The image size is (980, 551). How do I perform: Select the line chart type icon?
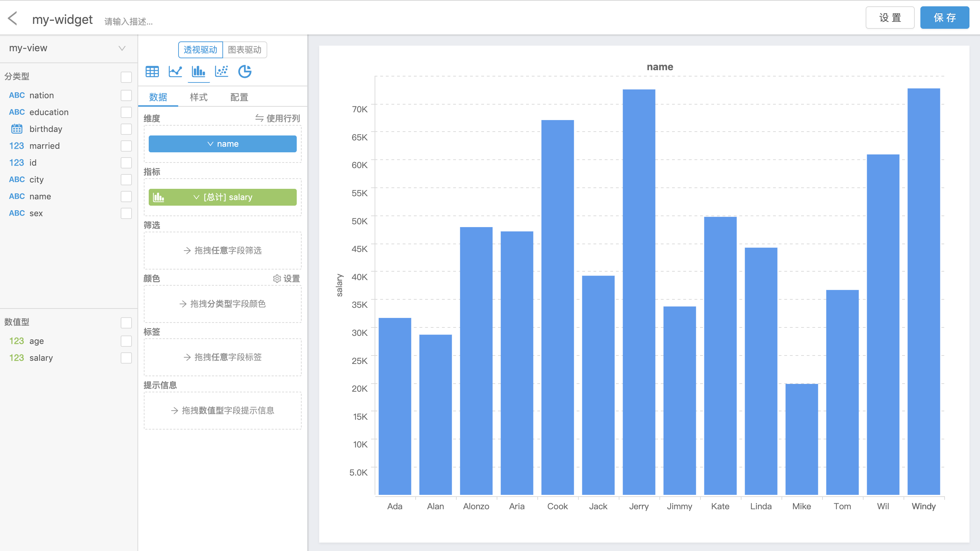coord(175,72)
